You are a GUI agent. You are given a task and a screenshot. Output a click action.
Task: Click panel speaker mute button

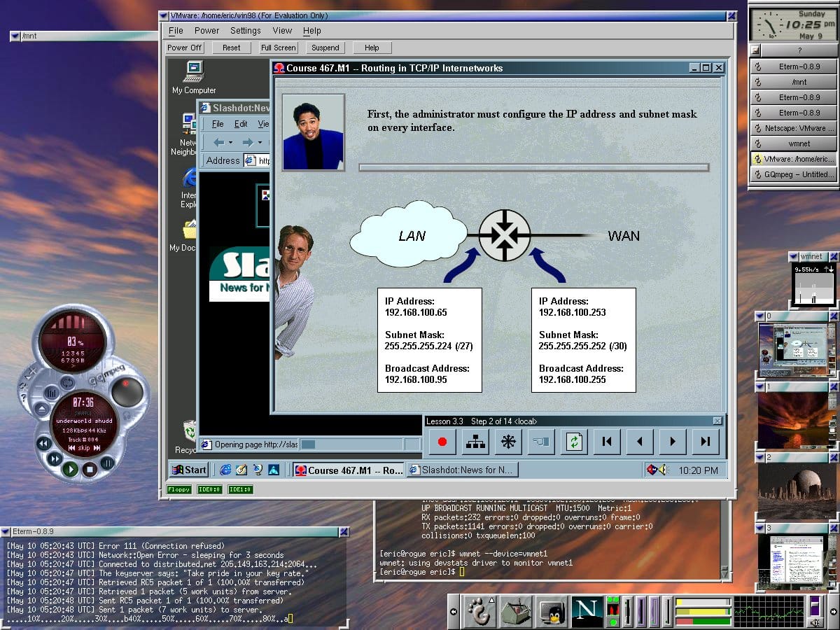[814, 622]
